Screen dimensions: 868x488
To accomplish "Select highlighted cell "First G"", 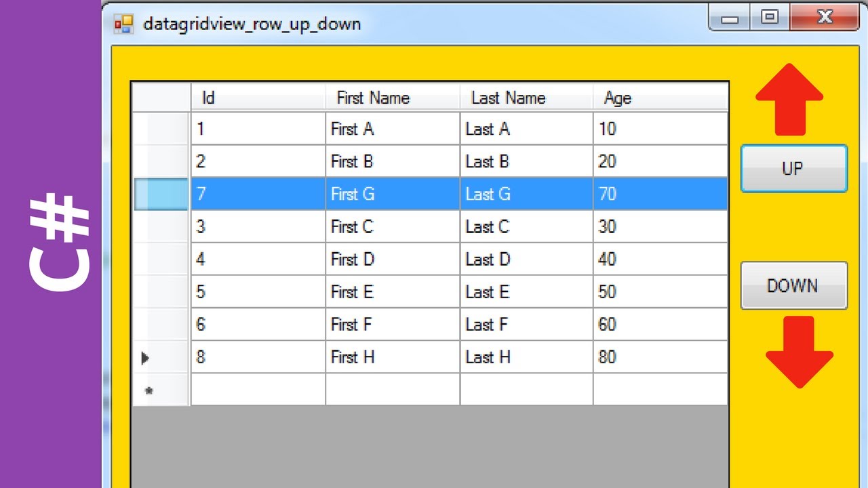I will [x=393, y=194].
